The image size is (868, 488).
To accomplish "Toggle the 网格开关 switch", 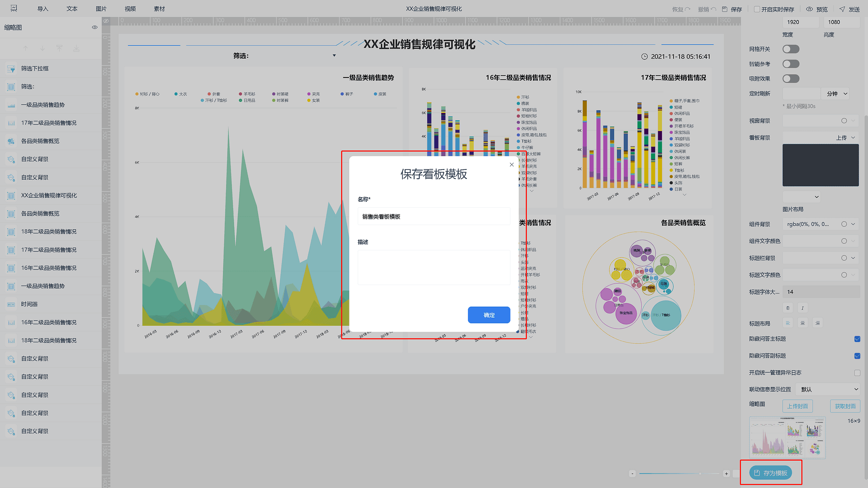I will [x=791, y=49].
